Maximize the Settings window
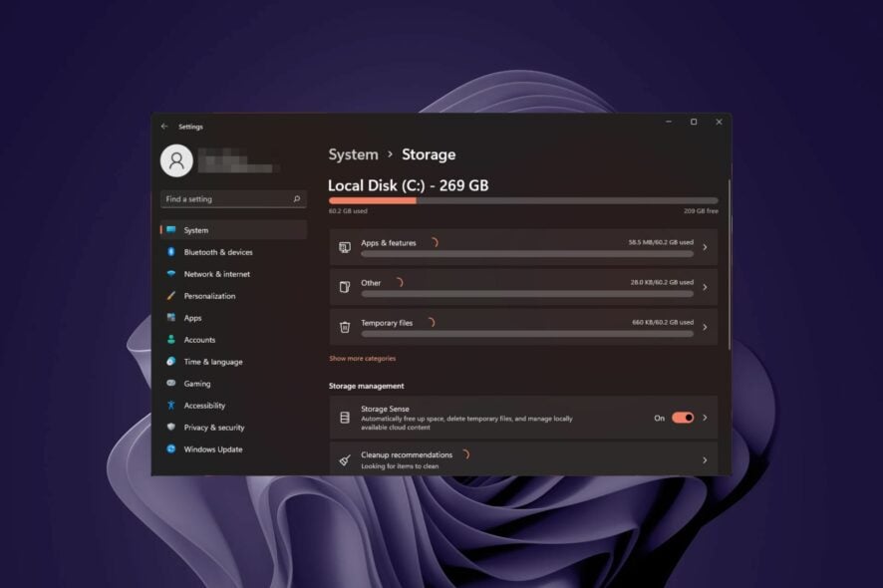Image resolution: width=883 pixels, height=588 pixels. click(694, 122)
